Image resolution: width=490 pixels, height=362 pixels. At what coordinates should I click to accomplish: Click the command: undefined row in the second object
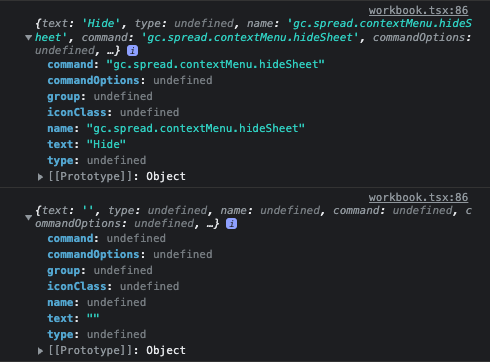tap(106, 238)
